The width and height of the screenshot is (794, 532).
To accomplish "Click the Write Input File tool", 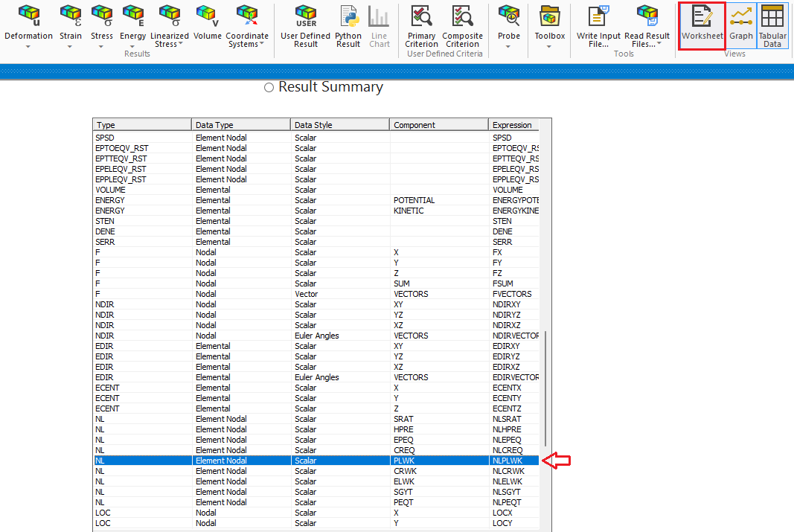I will 598,16.
